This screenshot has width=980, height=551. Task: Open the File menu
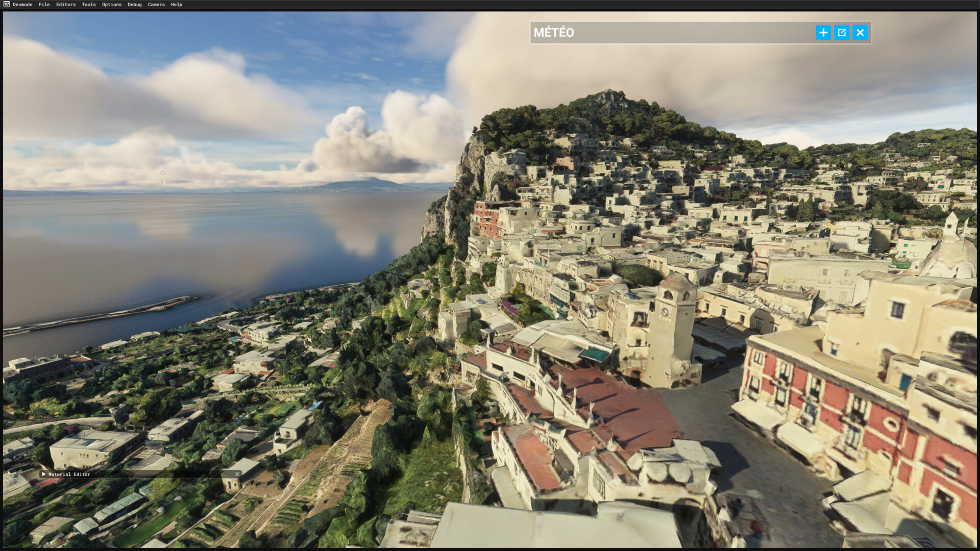point(44,5)
